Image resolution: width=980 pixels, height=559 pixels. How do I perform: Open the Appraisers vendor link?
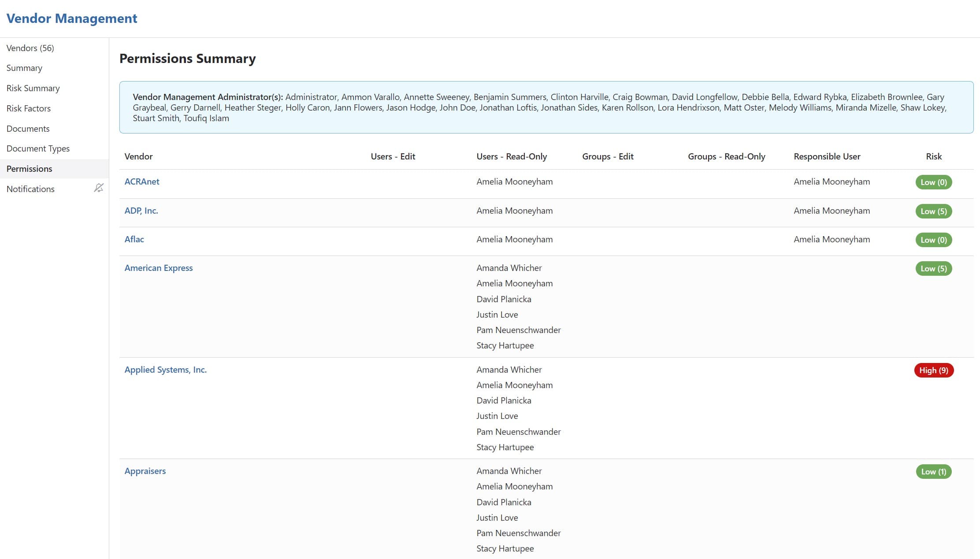(x=145, y=471)
